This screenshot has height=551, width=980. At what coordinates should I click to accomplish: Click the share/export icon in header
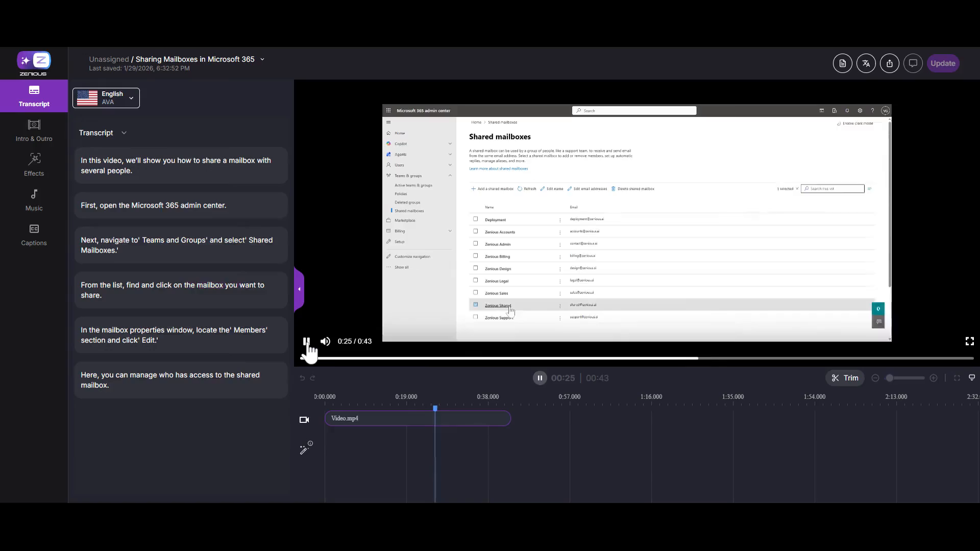click(x=889, y=63)
